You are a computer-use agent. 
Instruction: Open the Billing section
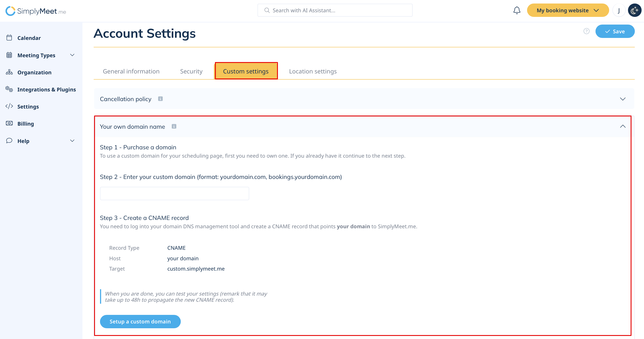click(x=25, y=124)
